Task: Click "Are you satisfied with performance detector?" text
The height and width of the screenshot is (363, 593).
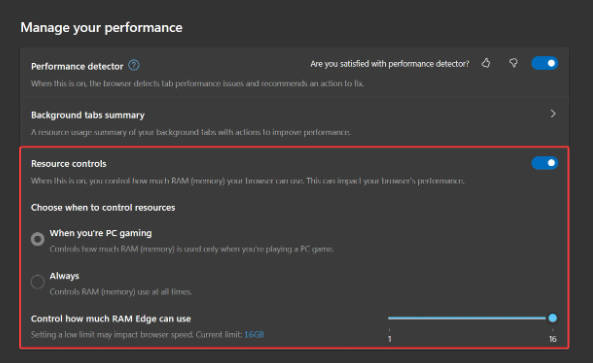Action: click(x=390, y=64)
